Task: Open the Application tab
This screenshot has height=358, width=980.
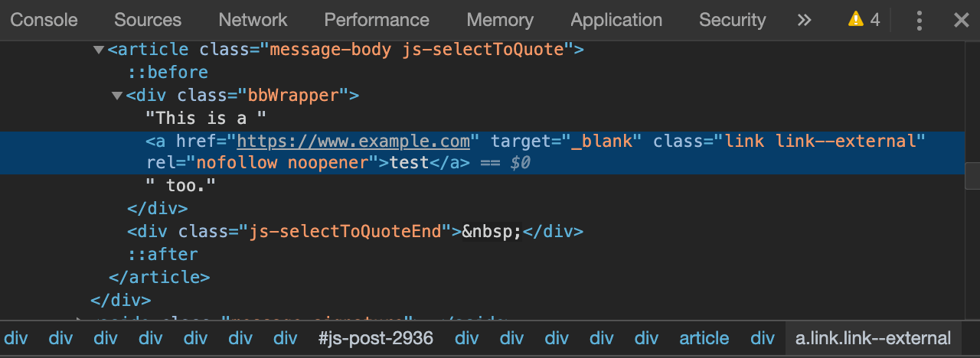Action: tap(616, 20)
